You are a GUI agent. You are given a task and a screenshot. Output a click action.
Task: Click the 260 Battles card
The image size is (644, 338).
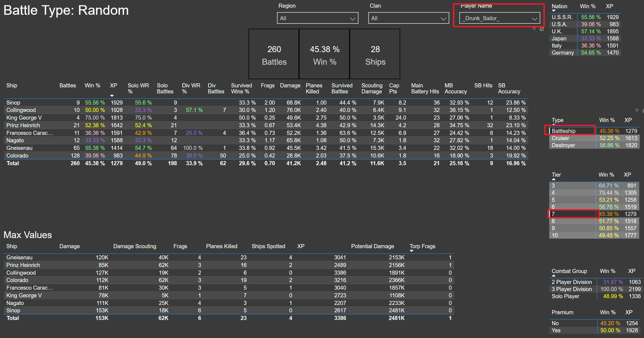pyautogui.click(x=274, y=55)
